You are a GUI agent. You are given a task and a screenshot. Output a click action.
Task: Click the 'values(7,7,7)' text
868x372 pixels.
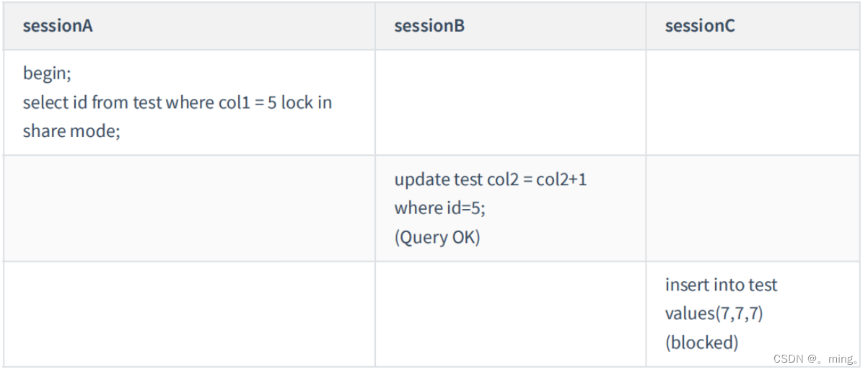point(714,314)
